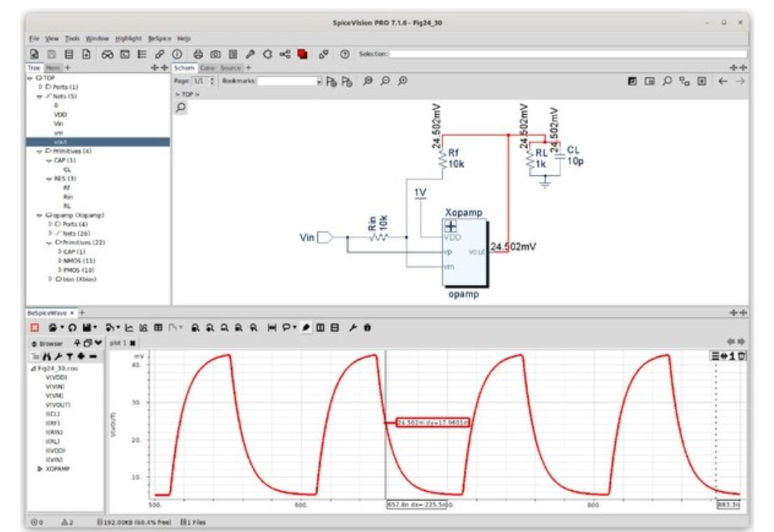This screenshot has width=774, height=532.
Task: Click the question mark help icon
Action: [345, 55]
